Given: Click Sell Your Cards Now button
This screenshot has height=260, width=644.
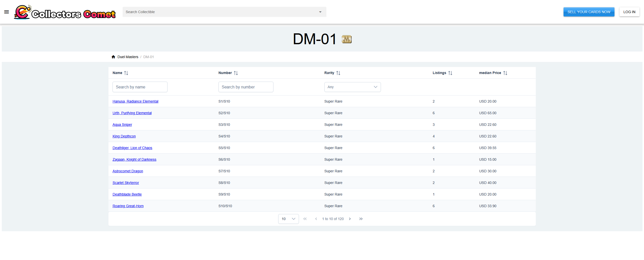Looking at the screenshot, I should (x=589, y=12).
